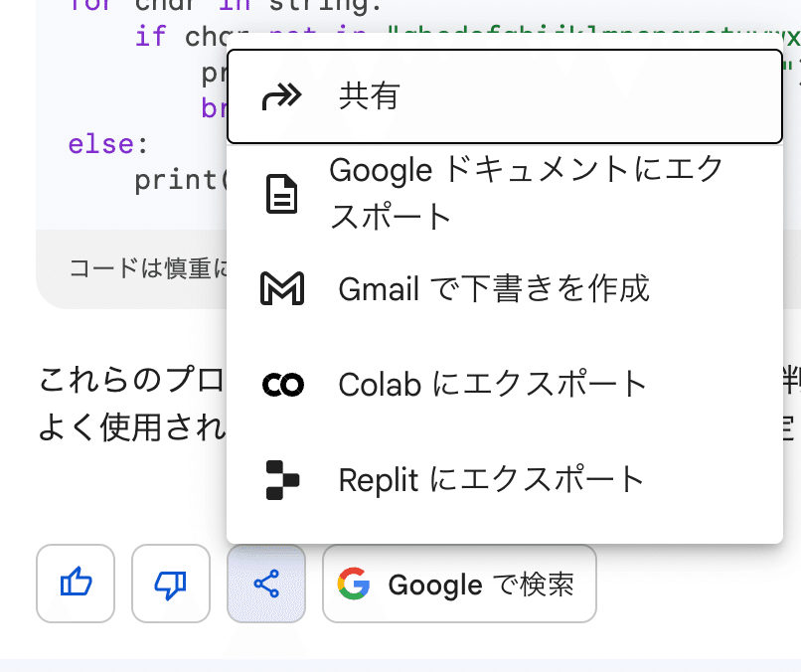
Task: Choose Colab にエクスポート option
Action: tap(505, 385)
